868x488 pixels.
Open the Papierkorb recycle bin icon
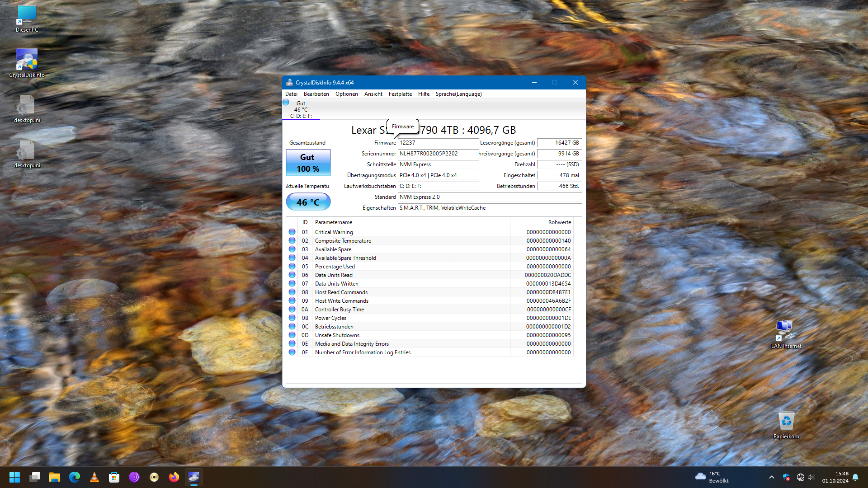click(x=786, y=422)
